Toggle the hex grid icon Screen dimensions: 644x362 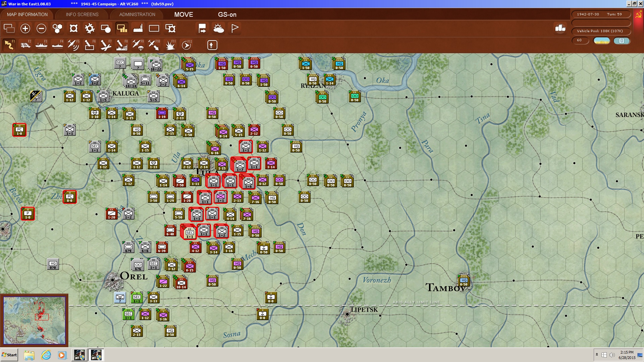57,28
